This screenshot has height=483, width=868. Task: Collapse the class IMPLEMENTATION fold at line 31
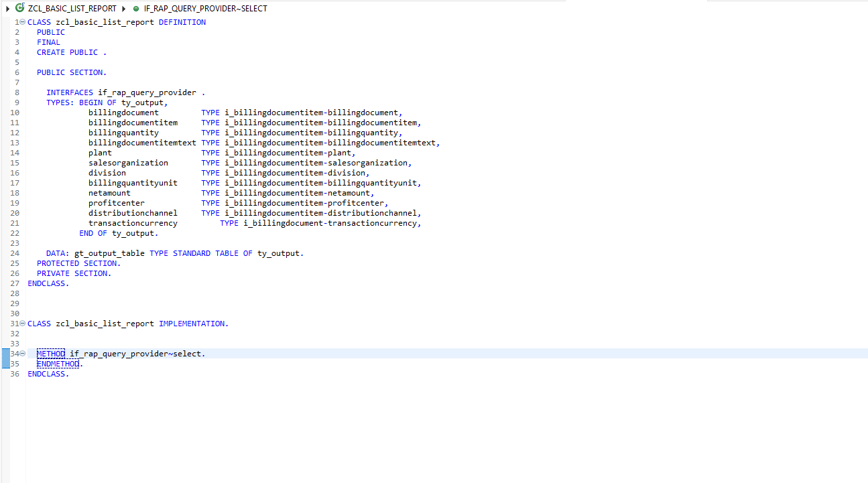[23, 324]
